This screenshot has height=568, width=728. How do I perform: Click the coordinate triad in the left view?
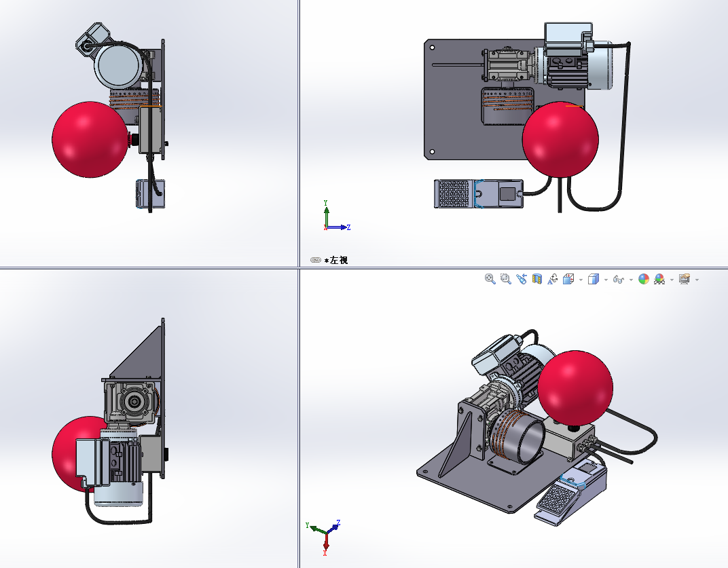[x=336, y=216]
